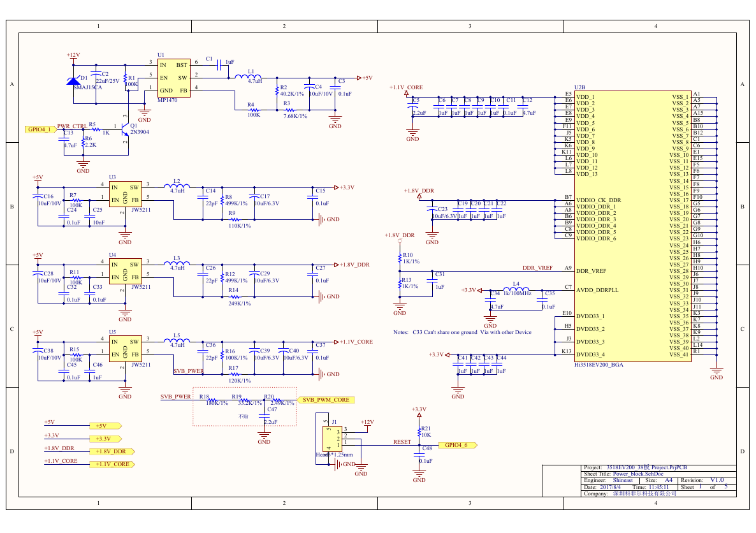Select the PWR_CTRL net label
This screenshot has height=533, width=756.
(x=72, y=126)
